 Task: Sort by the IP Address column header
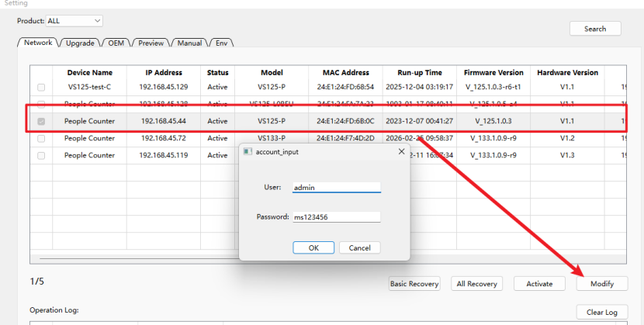click(164, 73)
